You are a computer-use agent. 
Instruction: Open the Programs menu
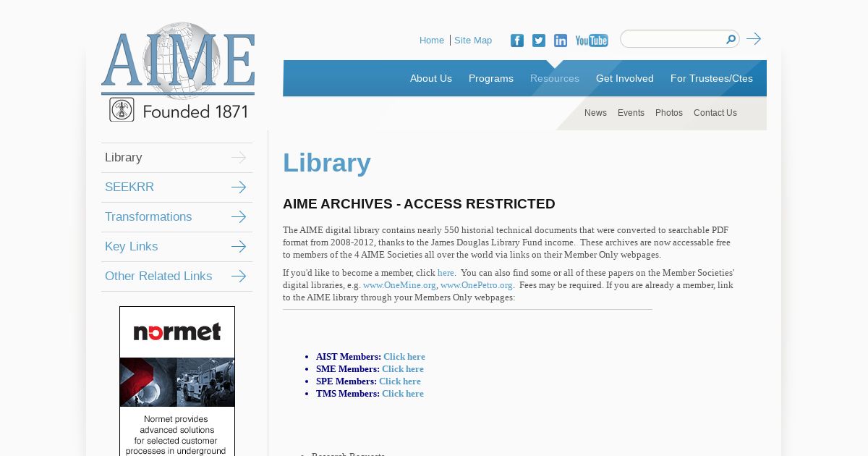(x=491, y=78)
